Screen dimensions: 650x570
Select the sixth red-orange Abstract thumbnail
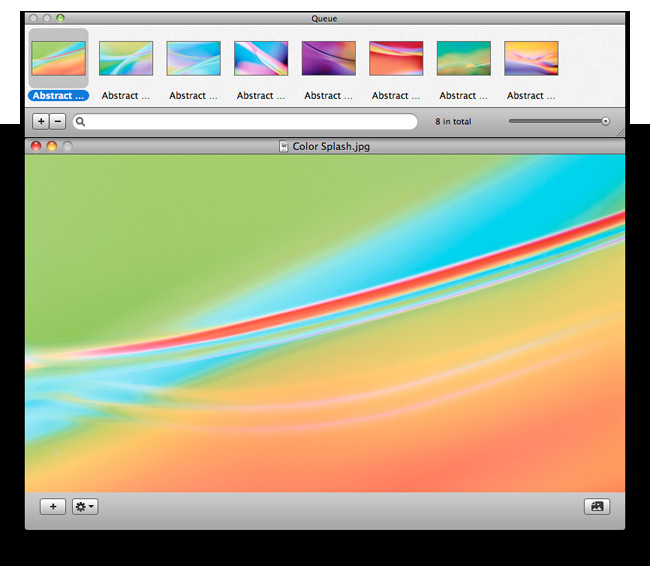pos(396,58)
